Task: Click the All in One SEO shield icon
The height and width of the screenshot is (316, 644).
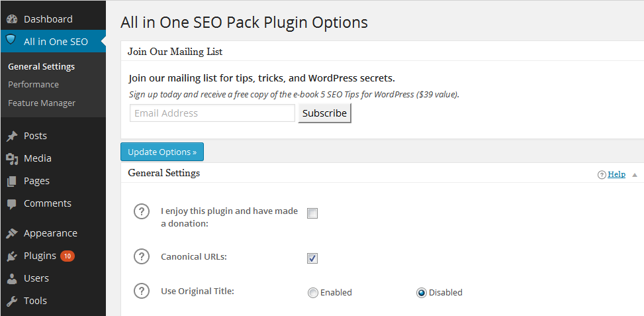Action: click(x=11, y=40)
